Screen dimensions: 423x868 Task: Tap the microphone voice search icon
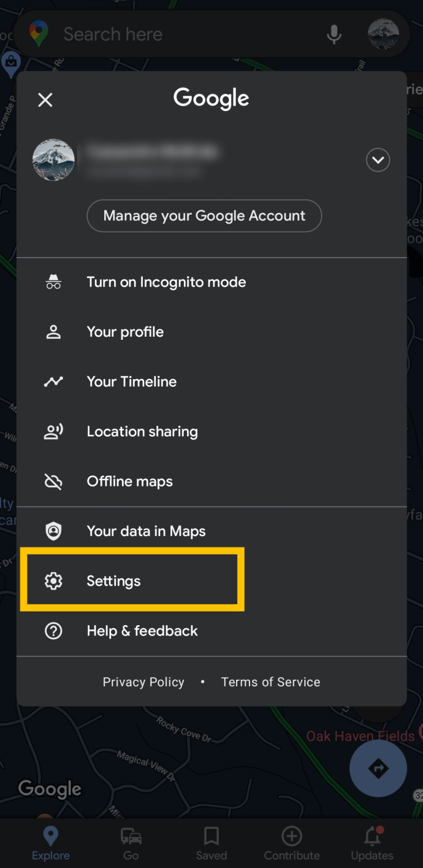tap(334, 34)
